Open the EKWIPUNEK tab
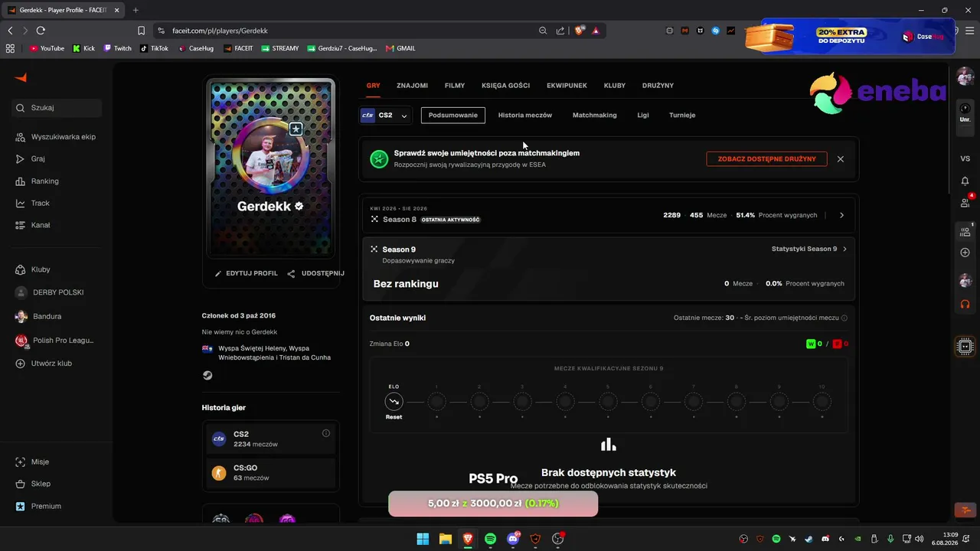Viewport: 980px width, 551px height. point(567,86)
